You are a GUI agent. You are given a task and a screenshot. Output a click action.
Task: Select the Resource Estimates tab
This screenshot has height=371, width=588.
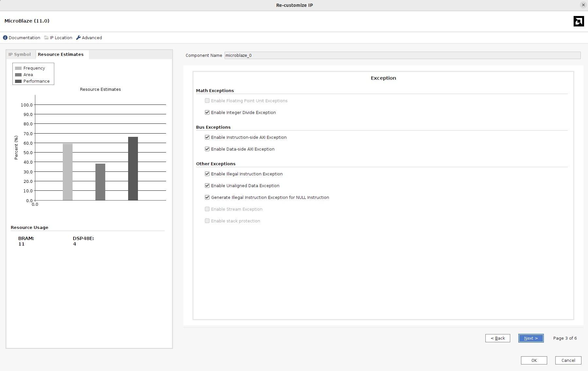click(61, 55)
